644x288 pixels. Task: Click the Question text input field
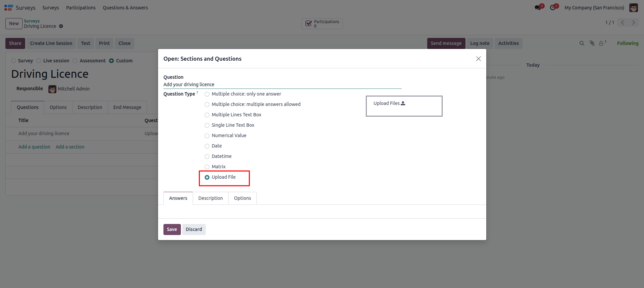pos(282,84)
